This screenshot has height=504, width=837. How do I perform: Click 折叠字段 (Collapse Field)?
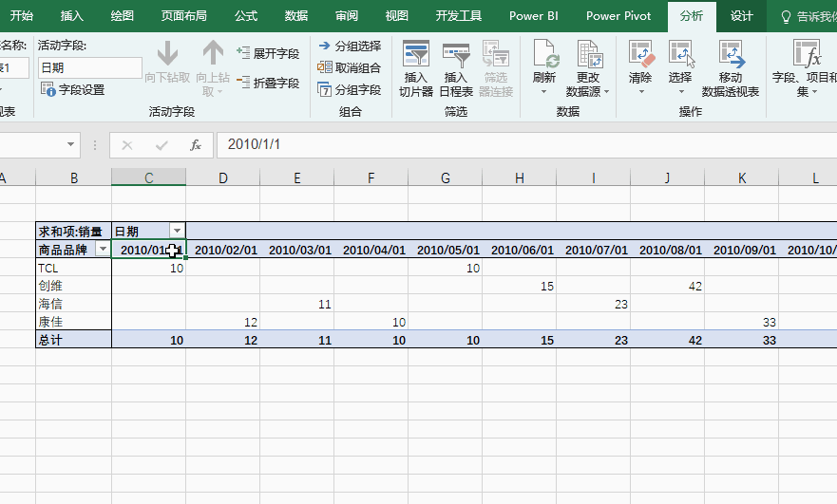(x=268, y=83)
